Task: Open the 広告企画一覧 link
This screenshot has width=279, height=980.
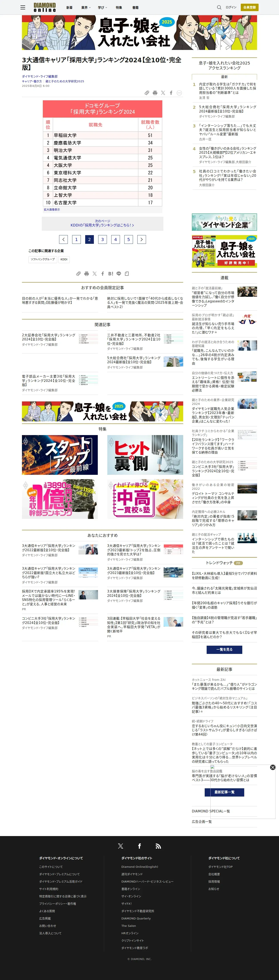Action: [202, 822]
